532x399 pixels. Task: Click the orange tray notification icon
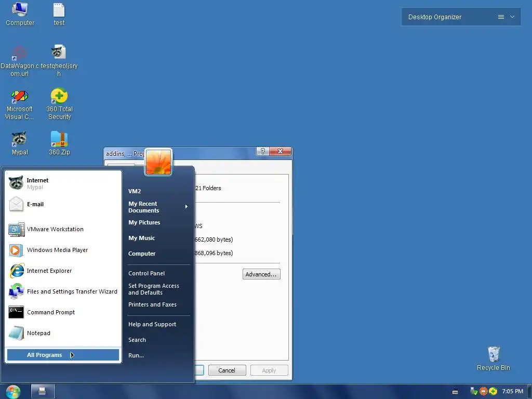(484, 391)
